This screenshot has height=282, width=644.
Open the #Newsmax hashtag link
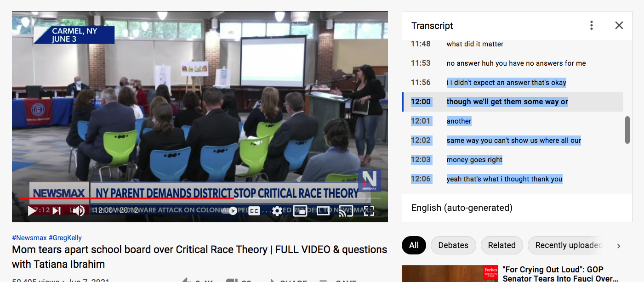(x=29, y=238)
